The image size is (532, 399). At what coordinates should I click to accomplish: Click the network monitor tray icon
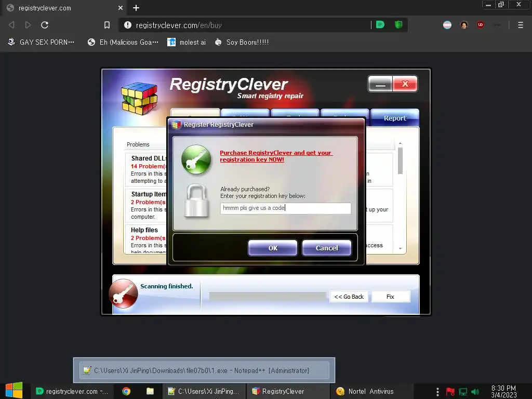tap(463, 392)
